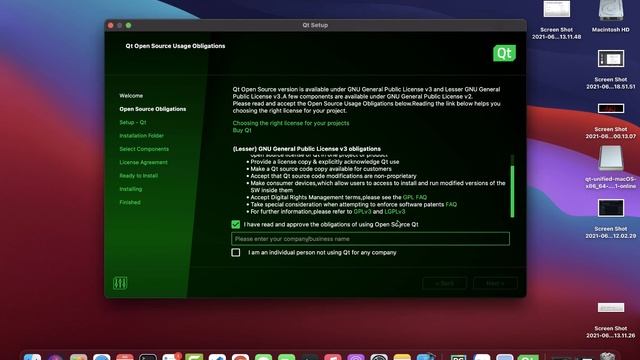Click the obligations list scrollbar thumb

pyautogui.click(x=512, y=191)
